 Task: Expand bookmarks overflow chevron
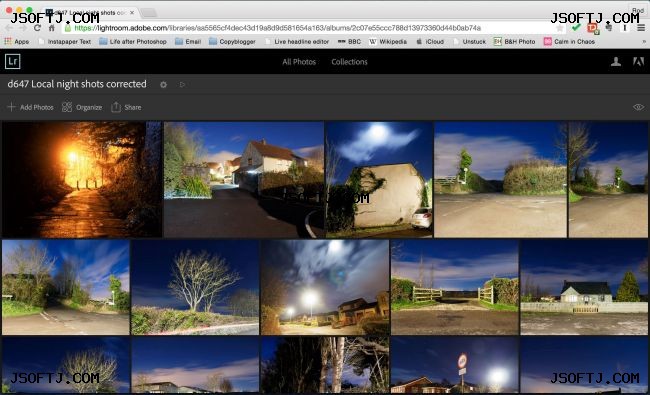tap(644, 41)
